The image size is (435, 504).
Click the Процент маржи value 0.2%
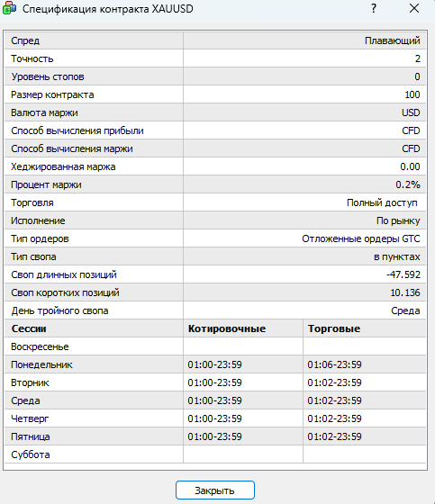408,184
